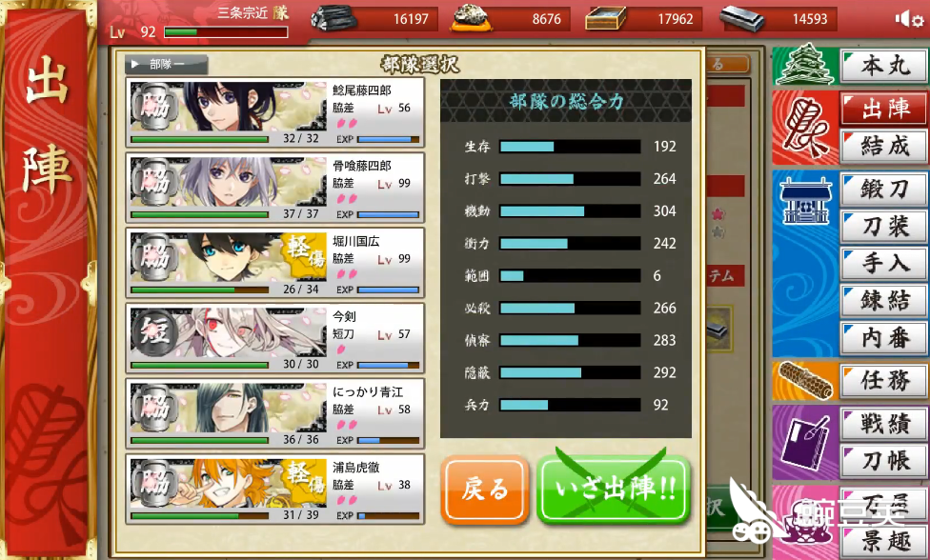
Task: Click the steel ingot resource icon
Action: tap(742, 19)
